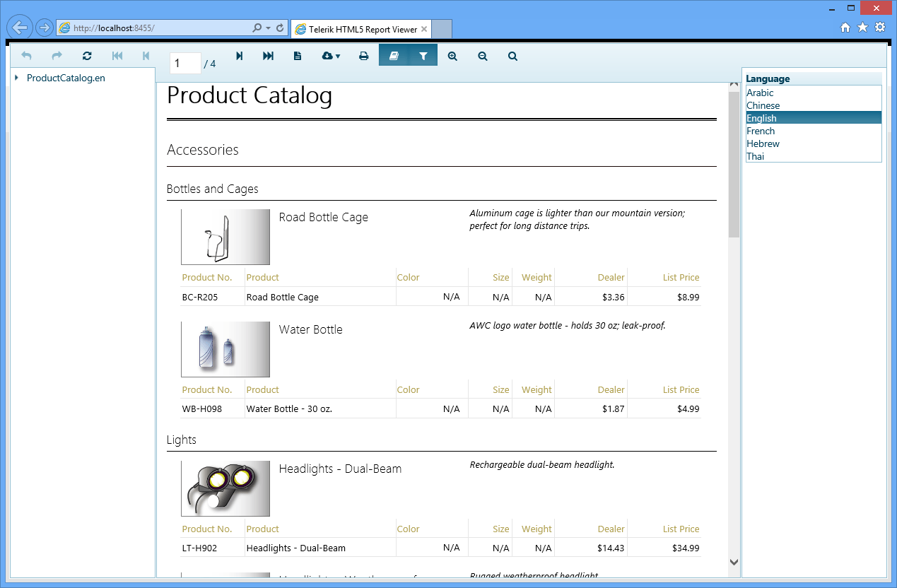Image resolution: width=897 pixels, height=588 pixels.
Task: Toggle the parameters filter area
Action: pyautogui.click(x=423, y=56)
